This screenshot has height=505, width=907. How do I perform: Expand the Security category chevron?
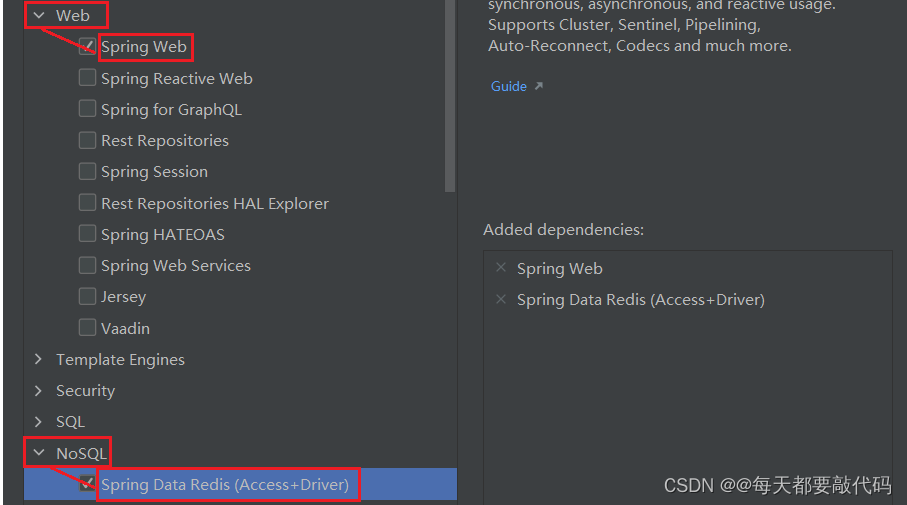[x=39, y=390]
